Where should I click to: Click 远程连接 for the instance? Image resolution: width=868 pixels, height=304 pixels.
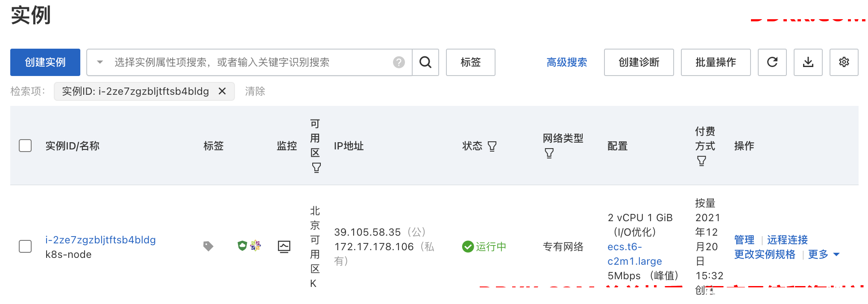pyautogui.click(x=787, y=240)
